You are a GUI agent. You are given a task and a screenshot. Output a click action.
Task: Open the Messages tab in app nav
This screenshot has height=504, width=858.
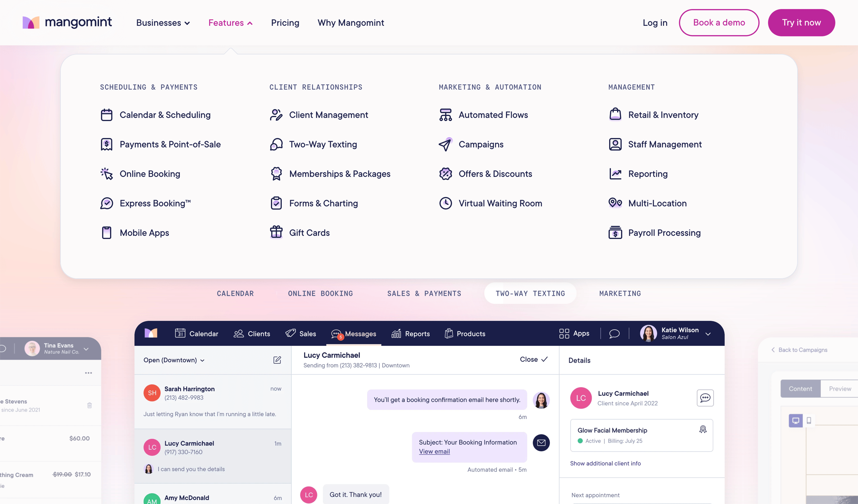pyautogui.click(x=354, y=334)
